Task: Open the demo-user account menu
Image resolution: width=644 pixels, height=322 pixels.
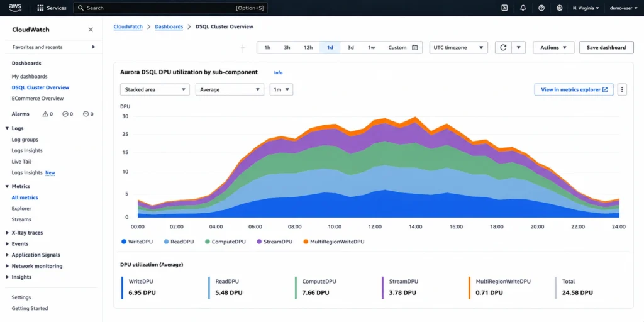Action: coord(623,8)
